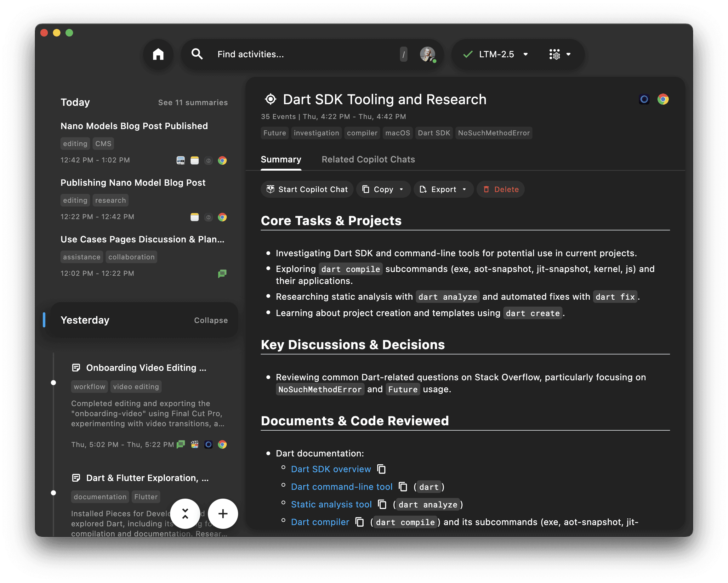This screenshot has height=583, width=728.
Task: Open Use Cases Pages Discussion activity
Action: pos(142,239)
